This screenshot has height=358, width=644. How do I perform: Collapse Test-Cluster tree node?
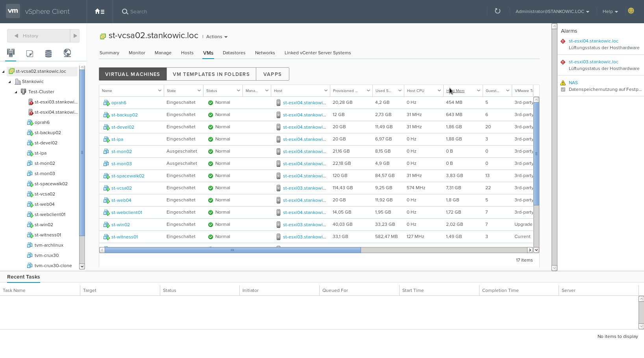(16, 92)
